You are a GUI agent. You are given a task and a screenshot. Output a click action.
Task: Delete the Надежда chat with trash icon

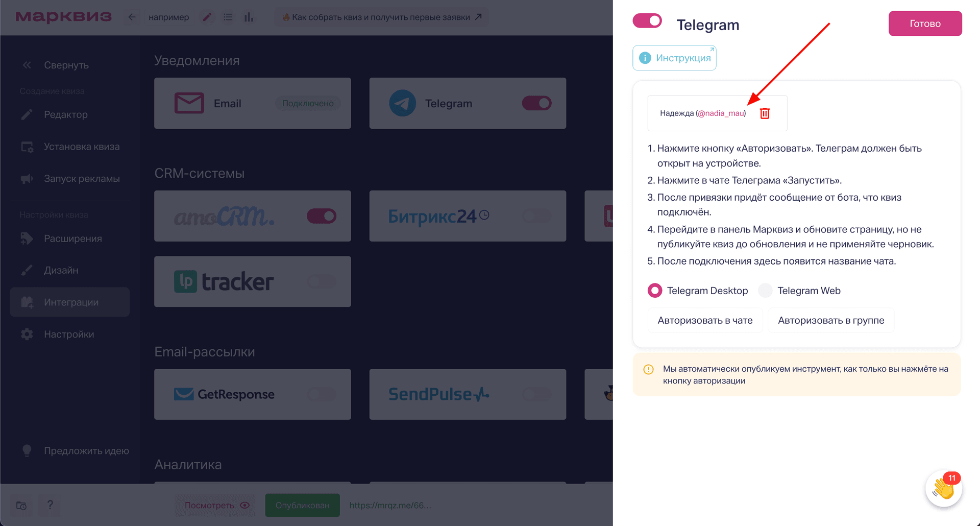(765, 113)
